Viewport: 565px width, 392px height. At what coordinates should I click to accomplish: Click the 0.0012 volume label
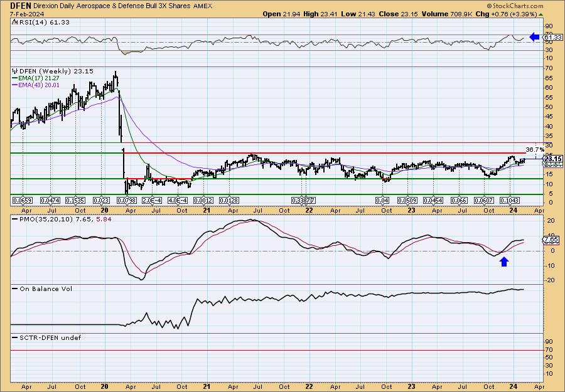(203, 200)
